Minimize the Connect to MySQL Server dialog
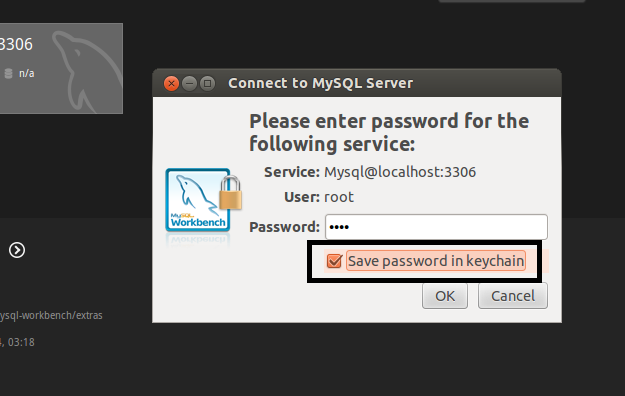 tap(189, 83)
